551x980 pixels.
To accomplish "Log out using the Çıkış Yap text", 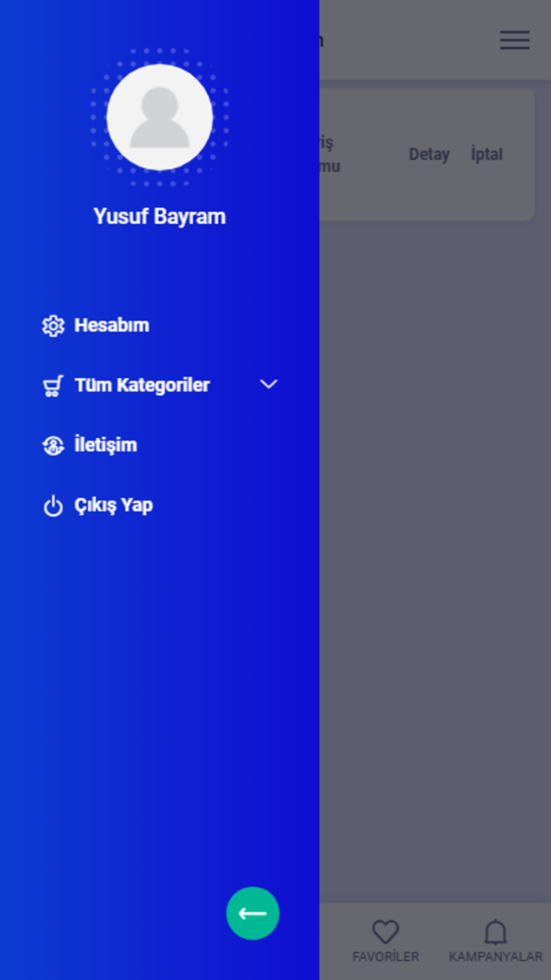I will point(113,506).
